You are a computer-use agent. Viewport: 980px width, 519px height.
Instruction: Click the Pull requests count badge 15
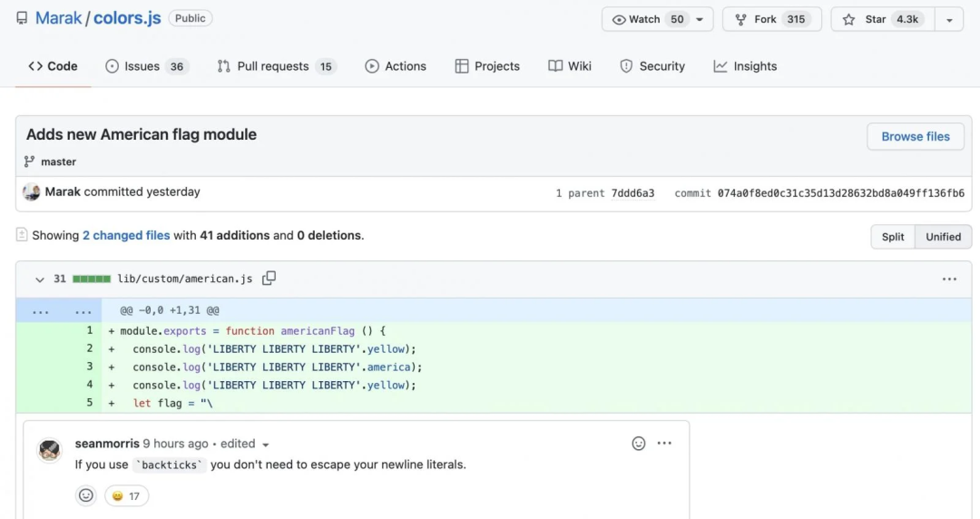pyautogui.click(x=326, y=67)
